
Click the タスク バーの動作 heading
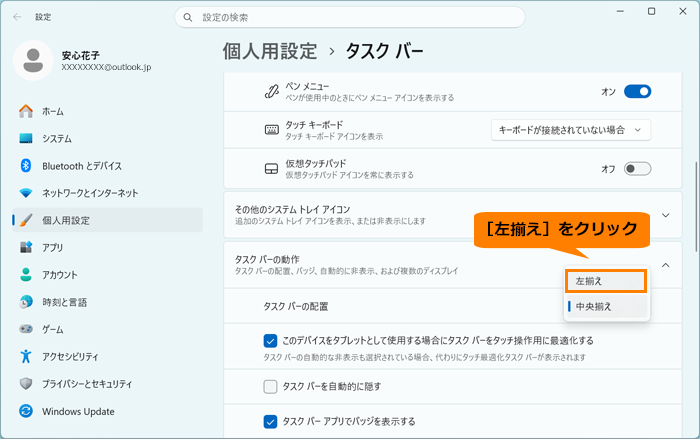267,259
